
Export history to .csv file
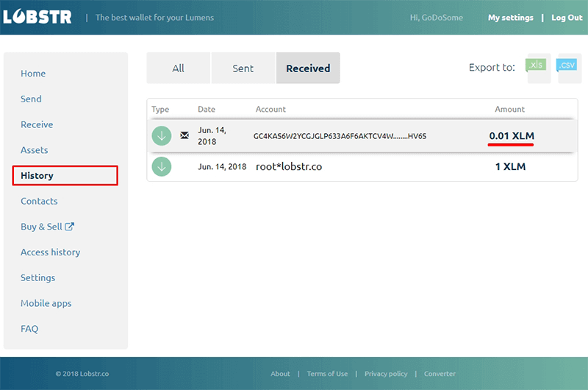[568, 68]
